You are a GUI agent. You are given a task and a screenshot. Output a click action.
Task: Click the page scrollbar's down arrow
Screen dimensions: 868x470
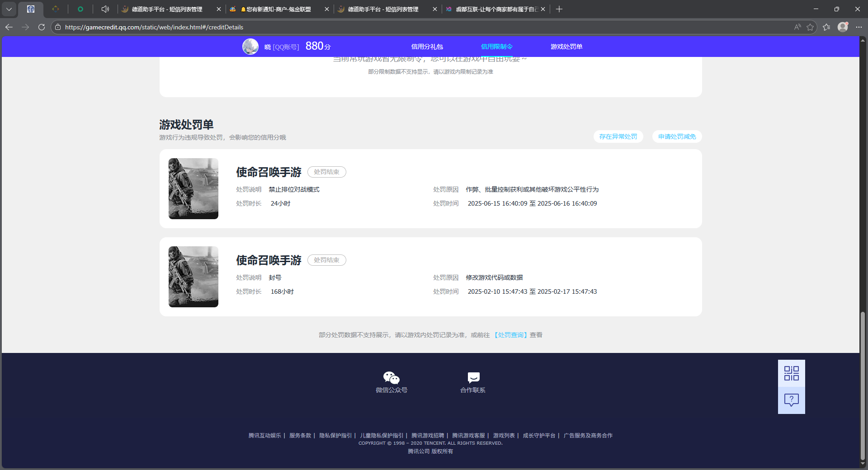[x=863, y=464]
